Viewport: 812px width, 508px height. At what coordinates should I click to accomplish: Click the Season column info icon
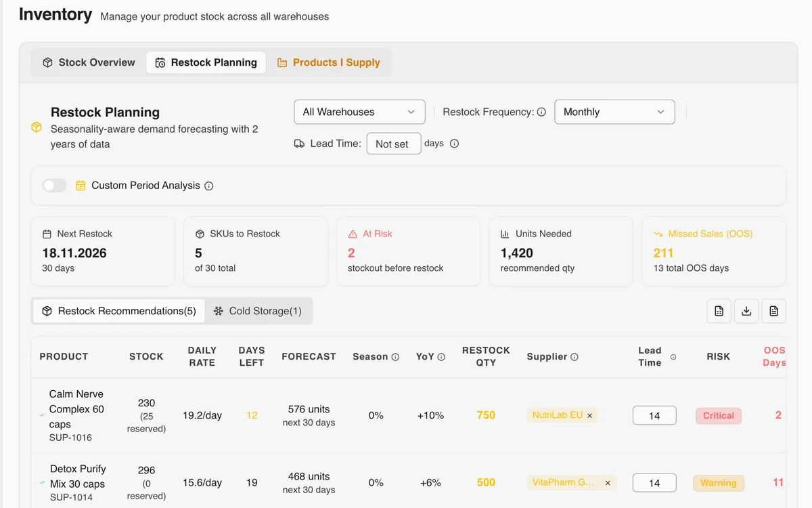[395, 357]
